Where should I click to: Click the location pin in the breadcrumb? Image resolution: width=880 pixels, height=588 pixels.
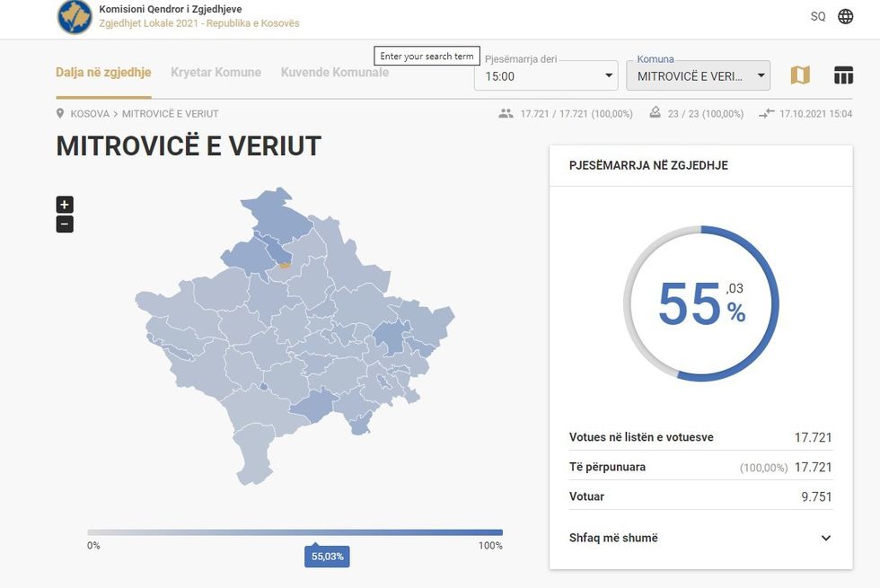pos(57,113)
